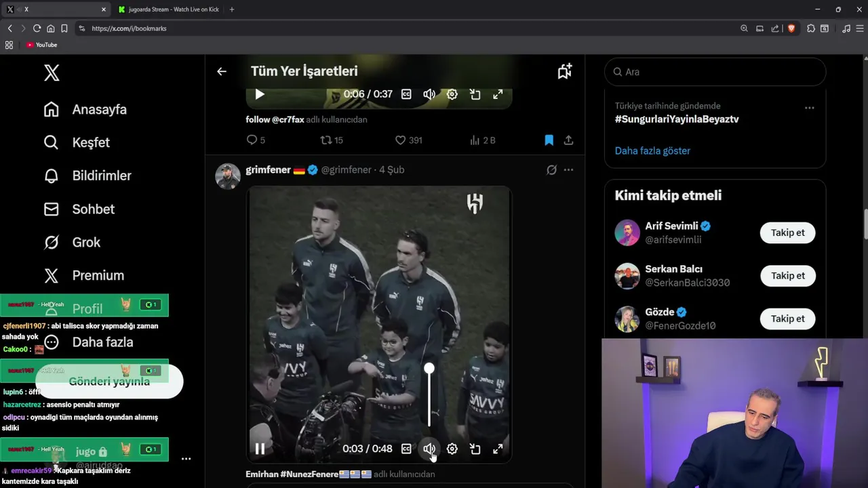This screenshot has width=868, height=488.
Task: Open the Brave Shields lion icon
Action: click(791, 28)
